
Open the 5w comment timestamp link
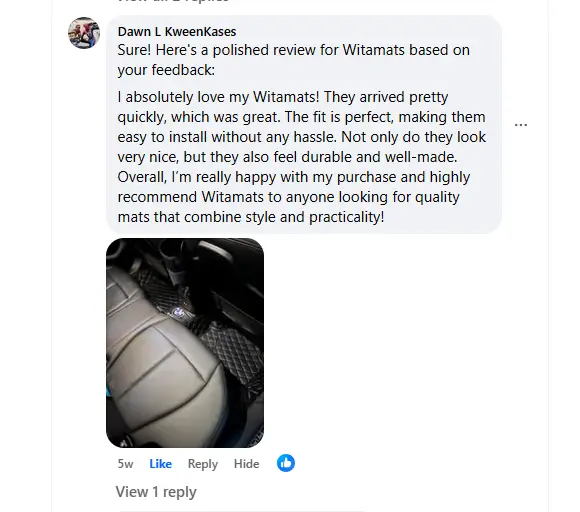point(125,464)
